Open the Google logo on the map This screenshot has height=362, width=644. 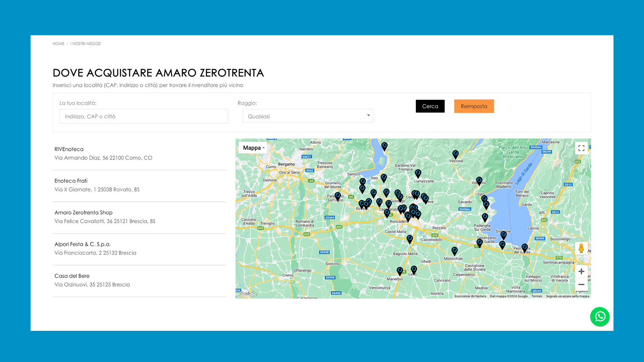(248, 294)
